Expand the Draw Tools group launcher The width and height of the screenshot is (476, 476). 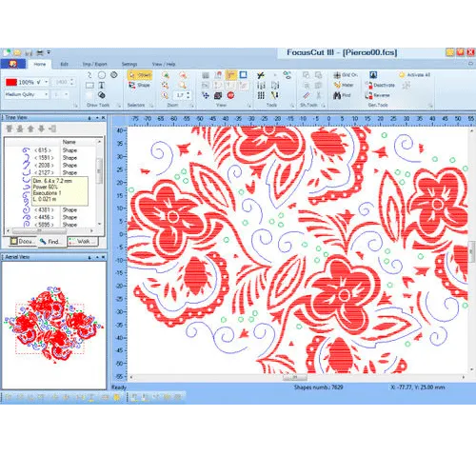[x=119, y=106]
